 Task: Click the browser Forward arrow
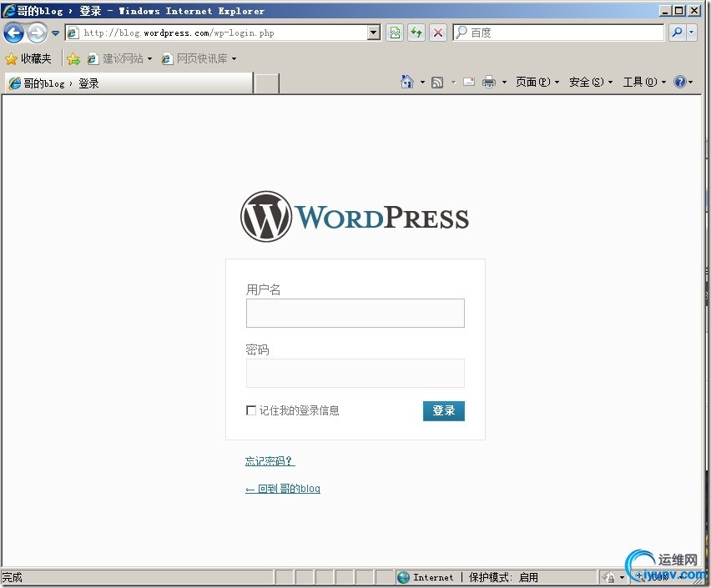click(x=37, y=33)
